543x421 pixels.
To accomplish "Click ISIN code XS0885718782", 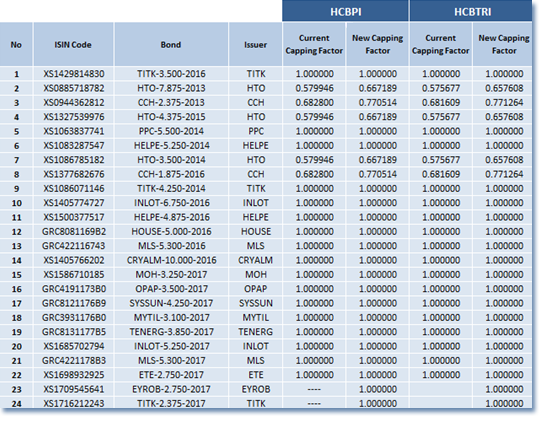I will pos(74,88).
